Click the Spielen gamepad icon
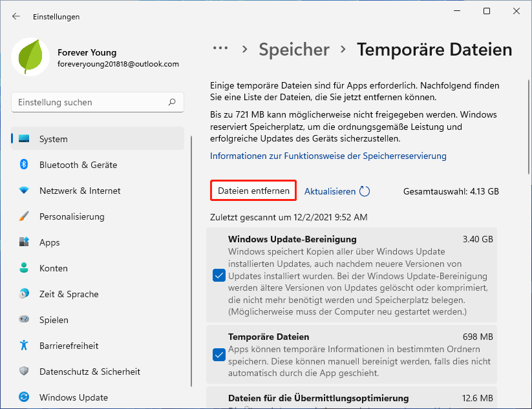 point(24,319)
